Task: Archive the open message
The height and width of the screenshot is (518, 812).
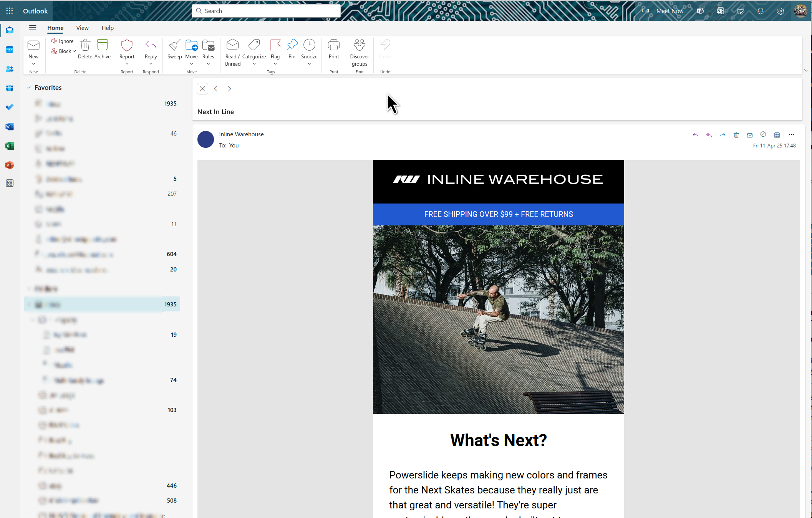Action: (102, 46)
